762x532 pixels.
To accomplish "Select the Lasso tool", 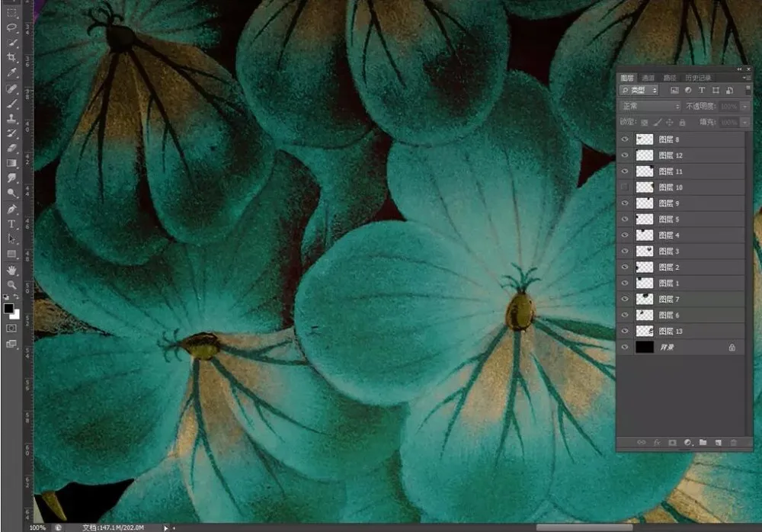I will 11,27.
